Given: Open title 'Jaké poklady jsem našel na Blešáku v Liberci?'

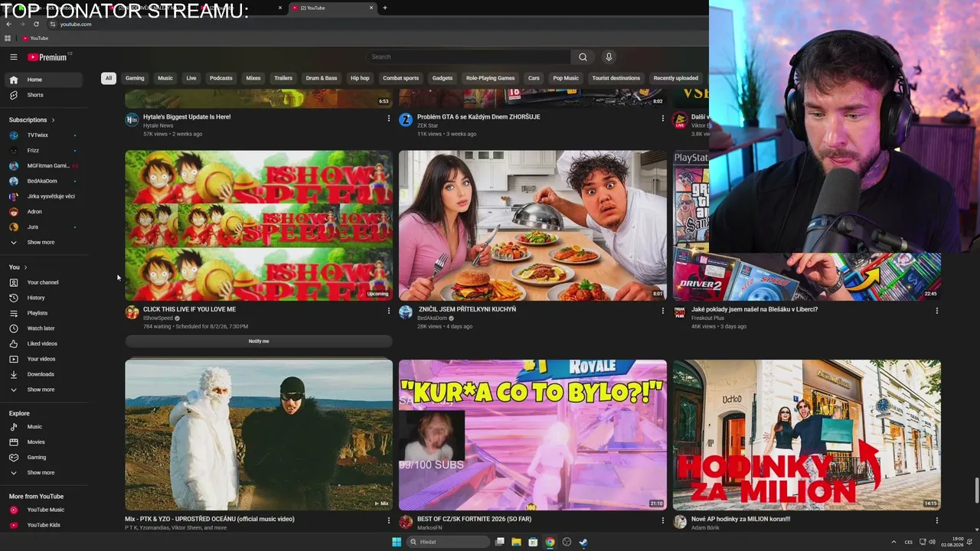Looking at the screenshot, I should point(754,309).
